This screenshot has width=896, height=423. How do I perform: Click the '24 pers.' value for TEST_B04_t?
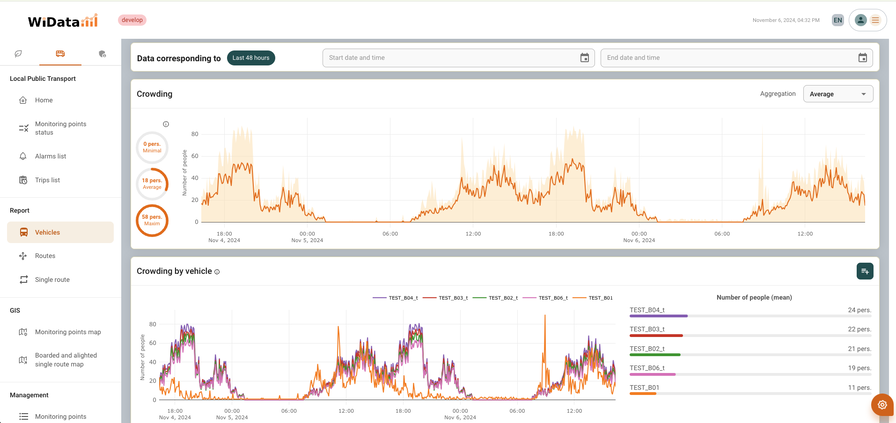click(860, 310)
